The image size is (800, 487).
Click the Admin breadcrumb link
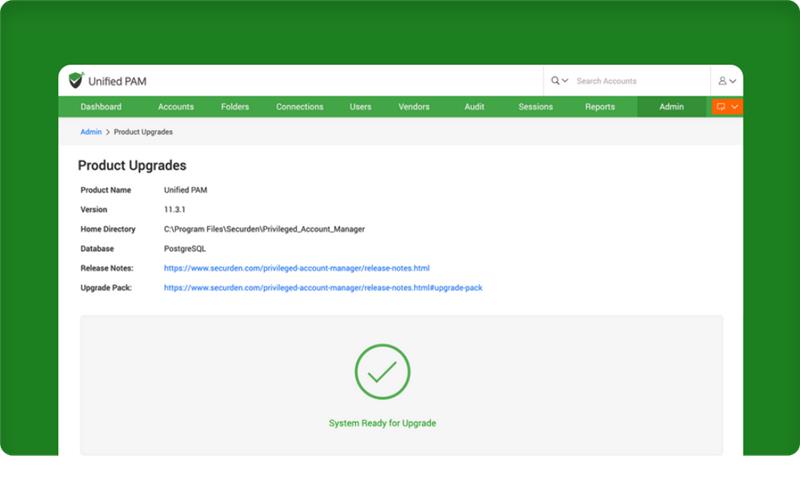[x=91, y=132]
